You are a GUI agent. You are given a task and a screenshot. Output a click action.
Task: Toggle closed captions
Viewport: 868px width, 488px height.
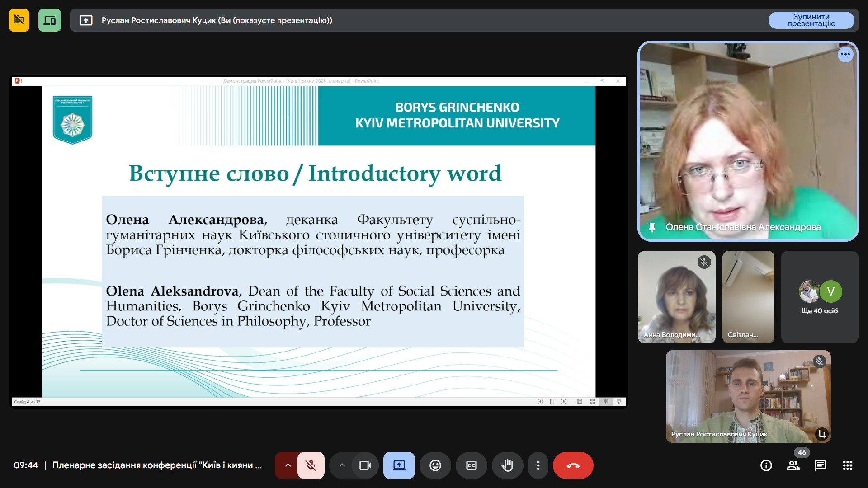[471, 465]
